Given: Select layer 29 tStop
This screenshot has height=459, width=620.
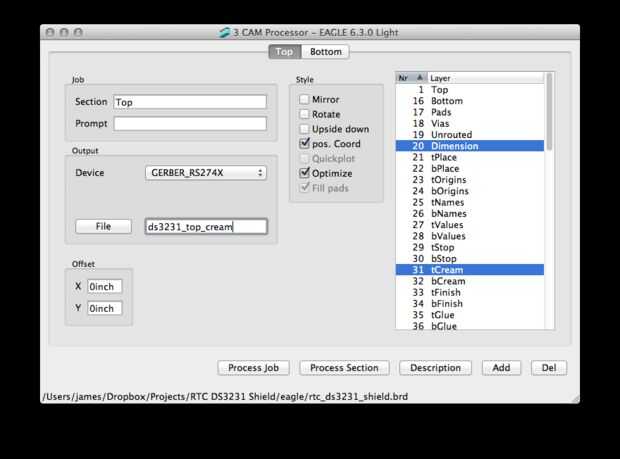Looking at the screenshot, I should [x=470, y=247].
